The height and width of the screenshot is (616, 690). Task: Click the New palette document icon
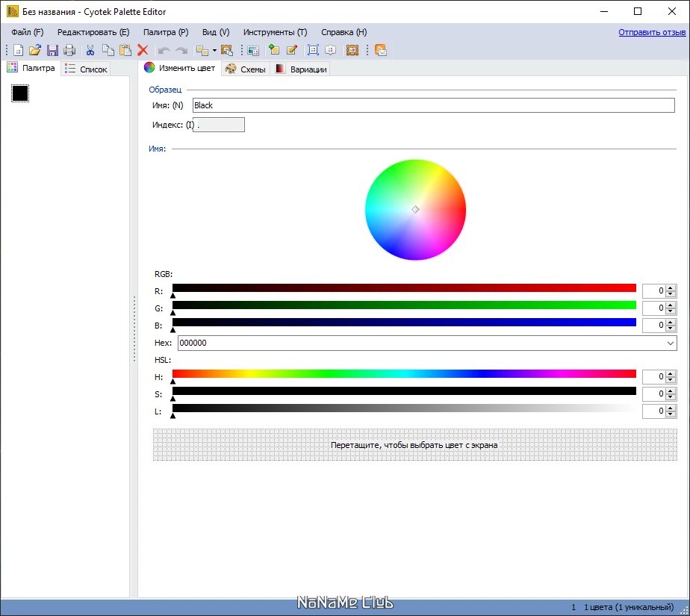point(19,50)
